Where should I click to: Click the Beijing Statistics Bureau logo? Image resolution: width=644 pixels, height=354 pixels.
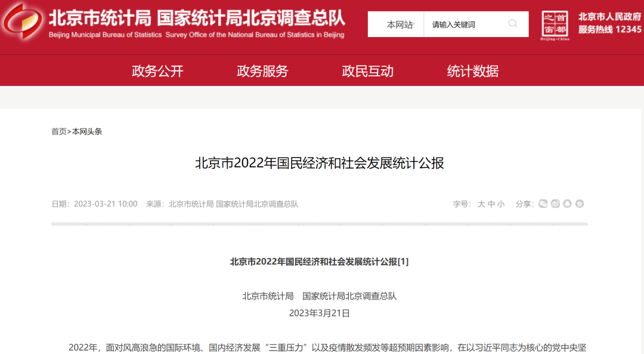pyautogui.click(x=23, y=21)
